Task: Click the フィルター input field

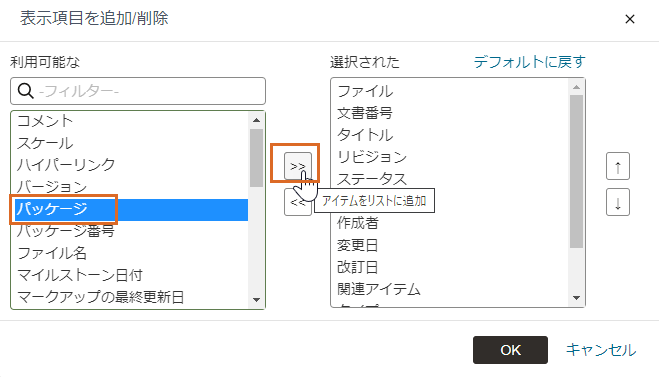Action: coord(138,91)
